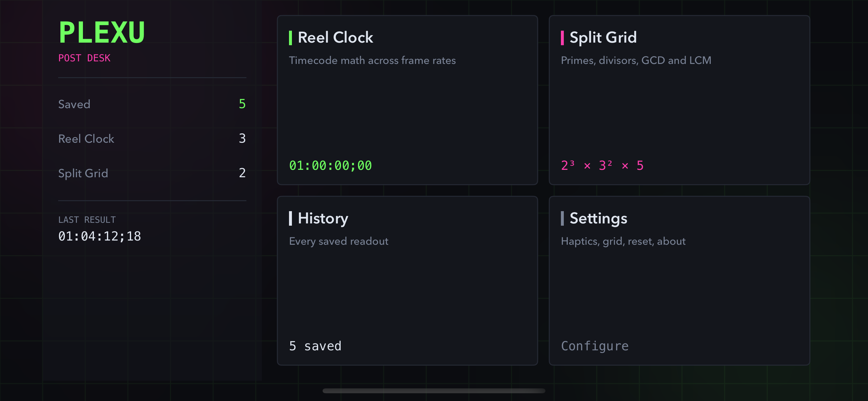Open the Reel Clock card
The width and height of the screenshot is (868, 401).
coord(407,100)
